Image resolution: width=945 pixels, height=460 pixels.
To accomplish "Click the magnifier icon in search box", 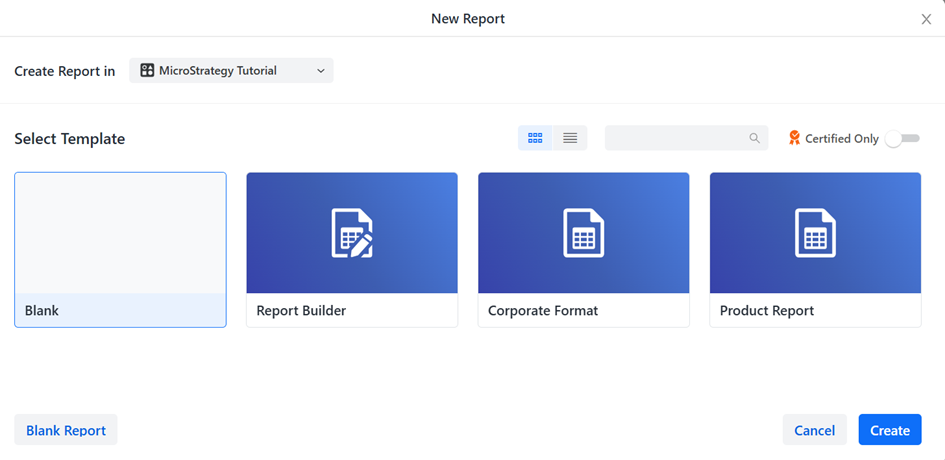I will point(755,139).
